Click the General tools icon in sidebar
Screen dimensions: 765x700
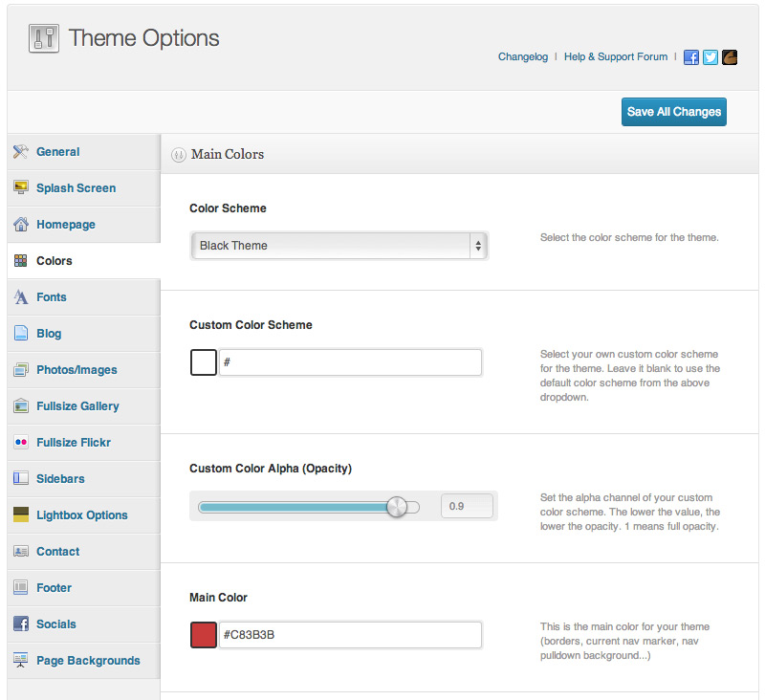coord(20,152)
